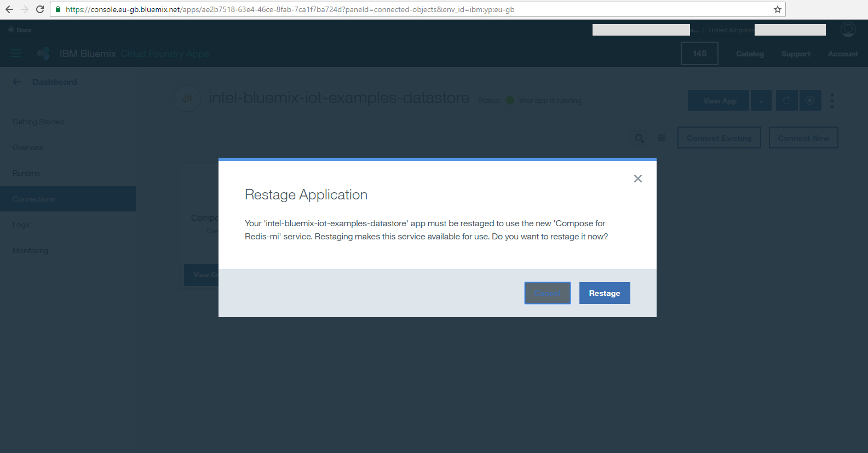This screenshot has height=453, width=868.
Task: Select Monitoring in sidebar
Action: tap(30, 250)
